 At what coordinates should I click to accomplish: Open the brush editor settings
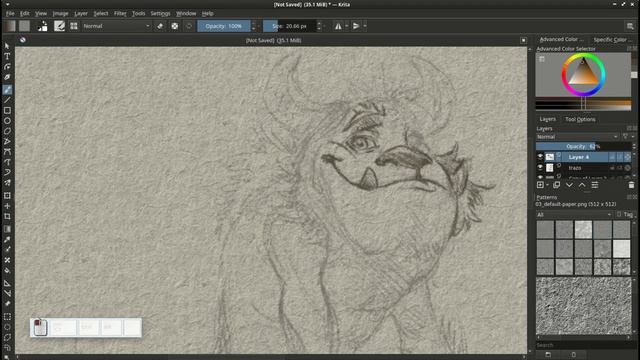(60, 26)
